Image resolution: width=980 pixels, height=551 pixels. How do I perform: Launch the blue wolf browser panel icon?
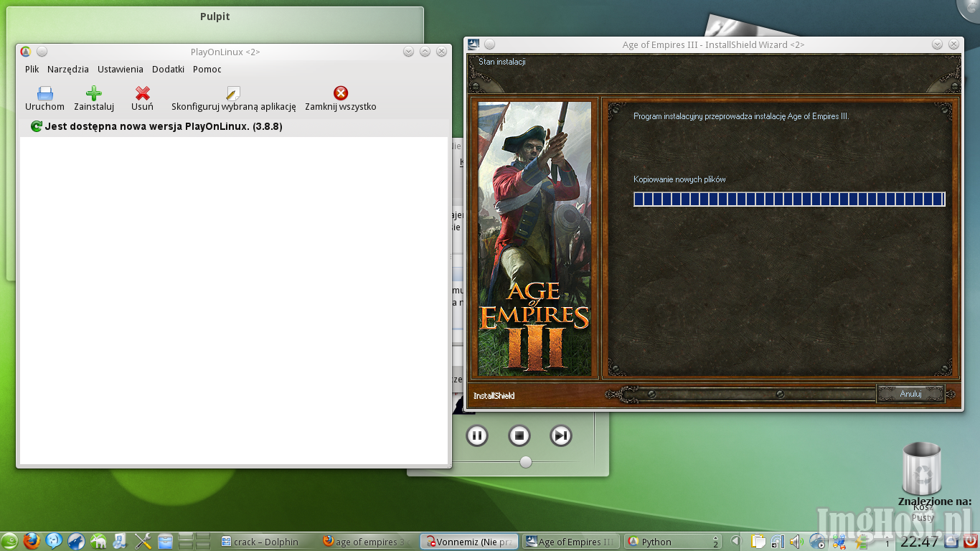(x=76, y=541)
